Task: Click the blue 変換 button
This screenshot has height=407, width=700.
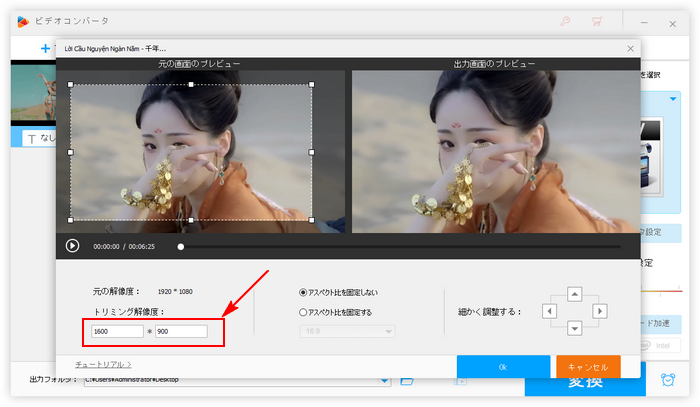Action: click(585, 386)
